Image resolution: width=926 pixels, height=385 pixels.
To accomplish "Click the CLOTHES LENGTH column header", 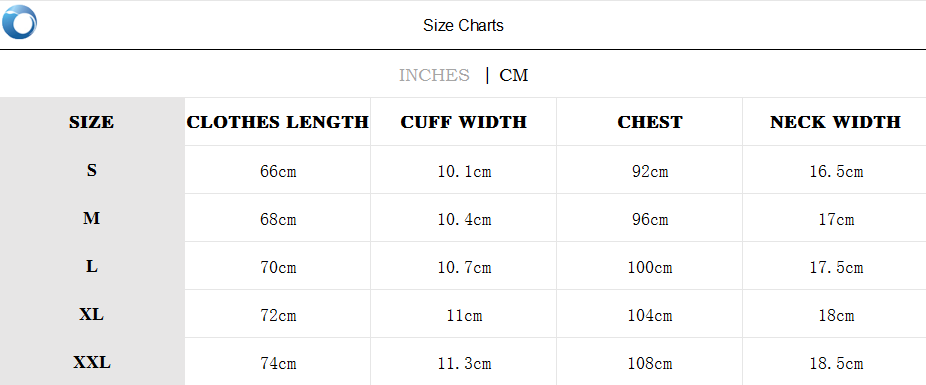I will click(278, 122).
